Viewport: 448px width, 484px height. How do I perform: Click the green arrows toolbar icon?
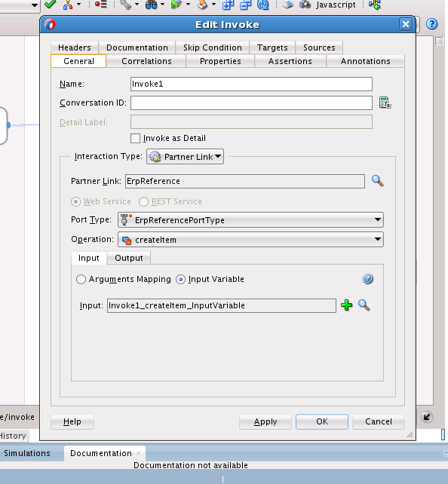(176, 5)
